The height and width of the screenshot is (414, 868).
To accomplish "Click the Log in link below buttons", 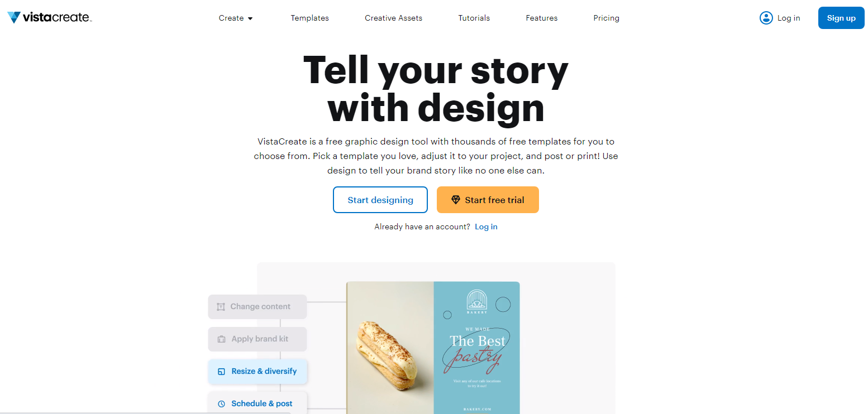I will tap(486, 227).
